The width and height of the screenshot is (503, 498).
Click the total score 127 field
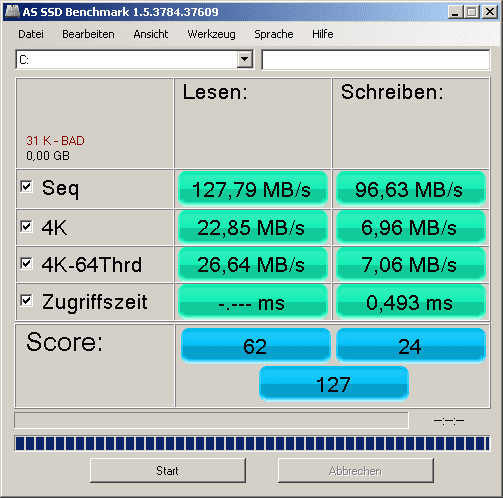point(334,384)
